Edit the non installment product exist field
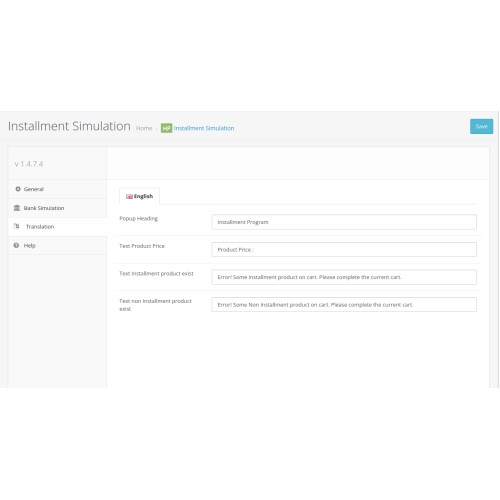This screenshot has height=500, width=500. 344,305
